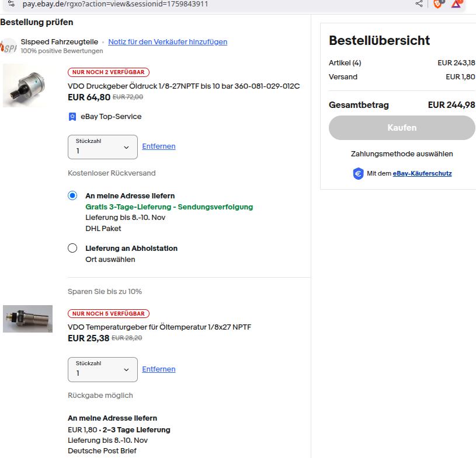Click the eBay buyer protection shield icon
This screenshot has width=476, height=458.
tap(359, 173)
